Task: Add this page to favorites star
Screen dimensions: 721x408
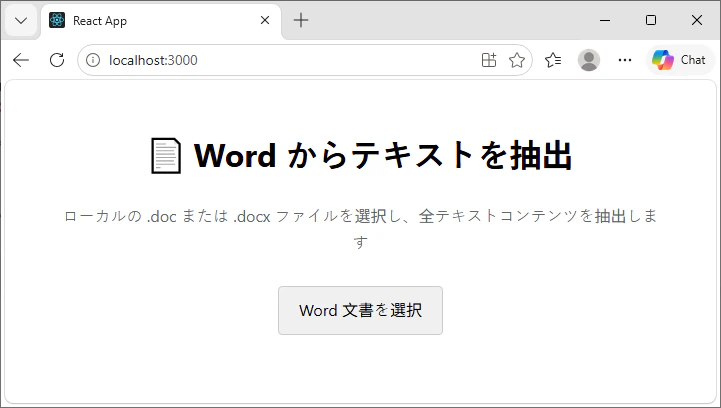Action: point(517,60)
